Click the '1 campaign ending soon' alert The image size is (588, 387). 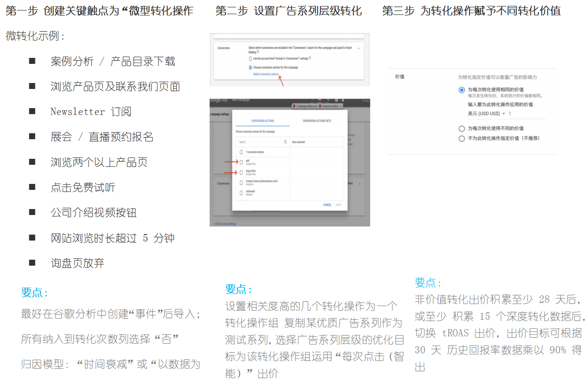click(x=305, y=106)
